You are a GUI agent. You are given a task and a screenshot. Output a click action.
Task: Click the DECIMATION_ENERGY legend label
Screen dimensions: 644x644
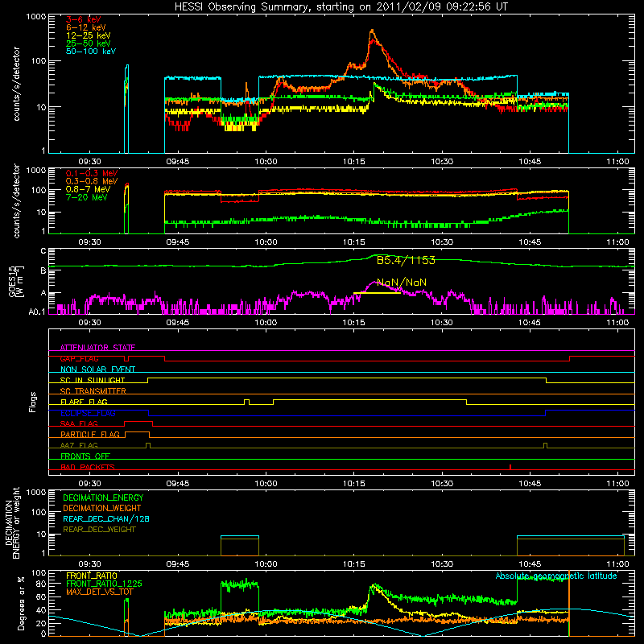tap(103, 497)
